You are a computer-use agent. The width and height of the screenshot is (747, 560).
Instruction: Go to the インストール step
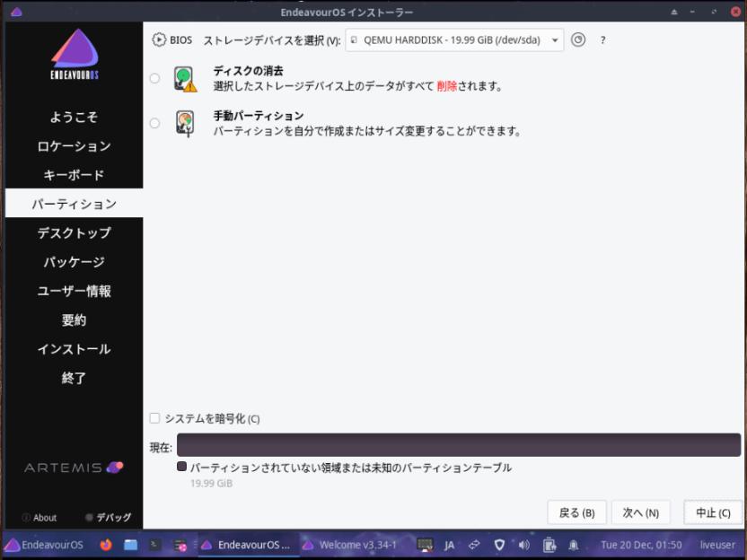(74, 349)
